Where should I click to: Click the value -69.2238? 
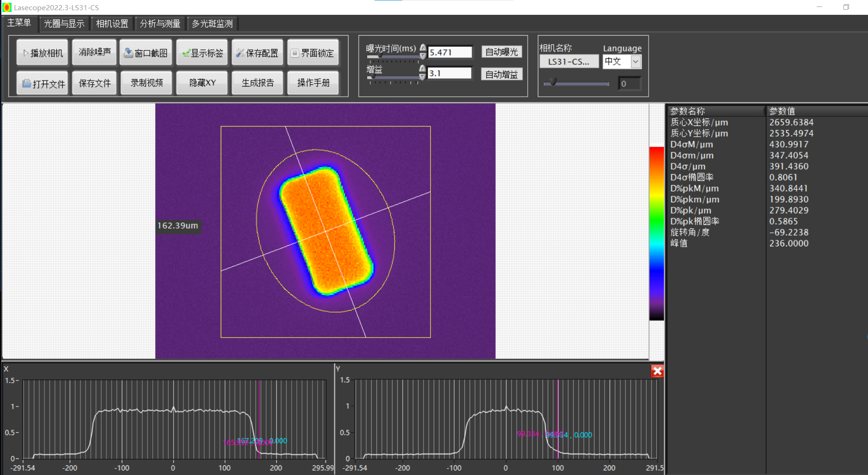coord(789,232)
